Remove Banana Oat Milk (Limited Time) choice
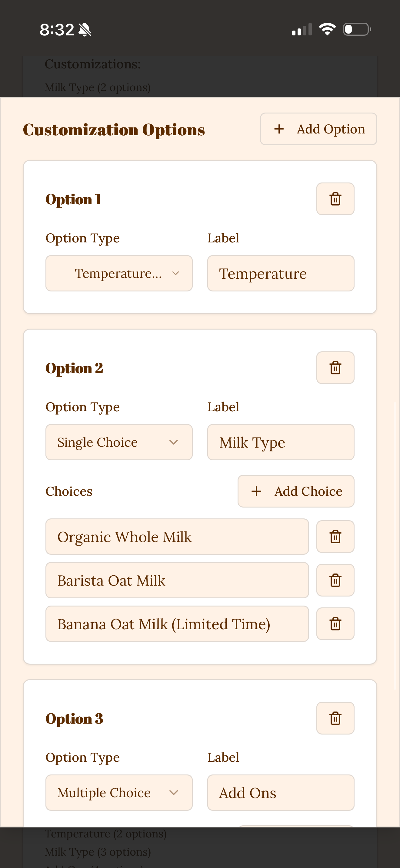 (x=335, y=624)
